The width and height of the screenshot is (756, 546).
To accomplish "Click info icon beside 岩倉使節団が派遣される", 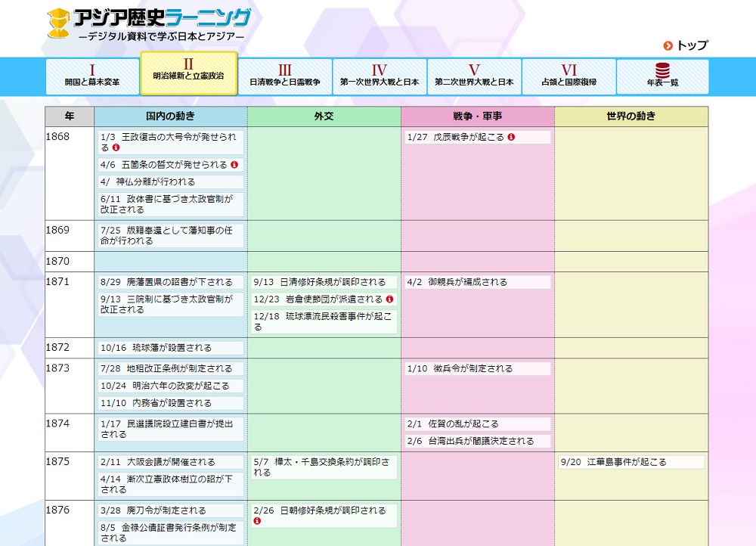I will point(389,299).
